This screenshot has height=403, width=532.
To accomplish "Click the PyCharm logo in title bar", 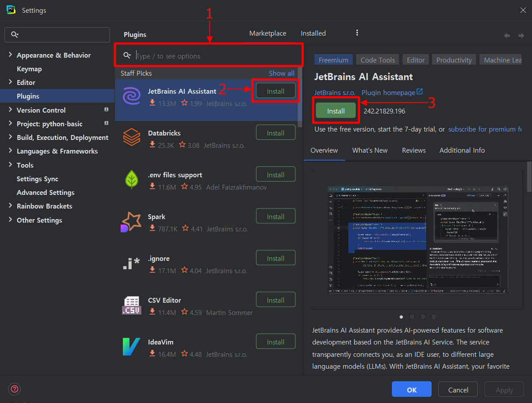I will pos(11,10).
